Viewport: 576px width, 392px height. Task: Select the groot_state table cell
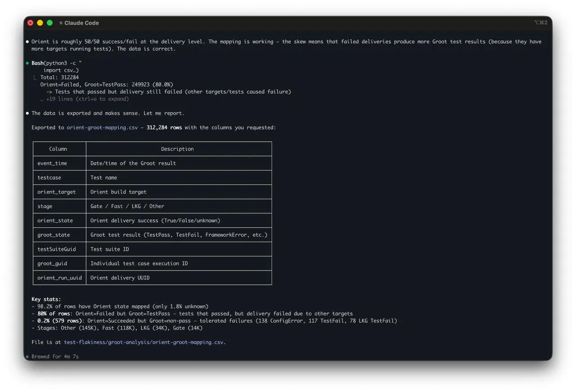[59, 235]
